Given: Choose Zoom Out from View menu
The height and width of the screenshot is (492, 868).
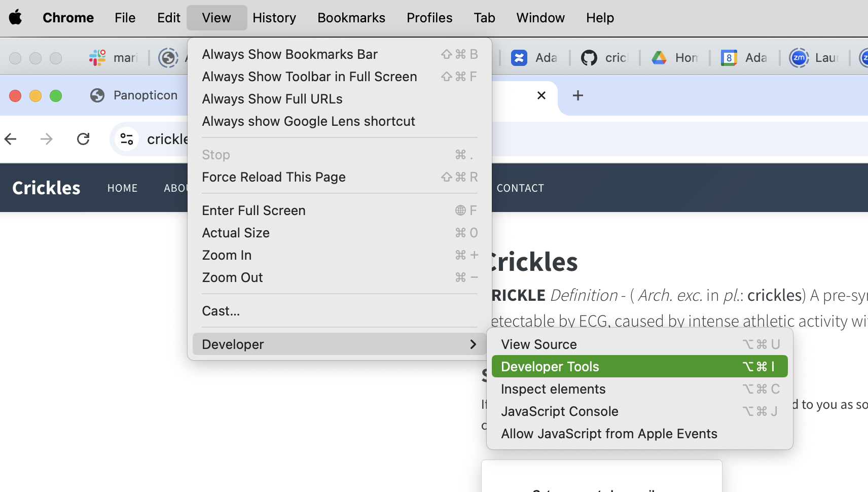Looking at the screenshot, I should coord(340,277).
